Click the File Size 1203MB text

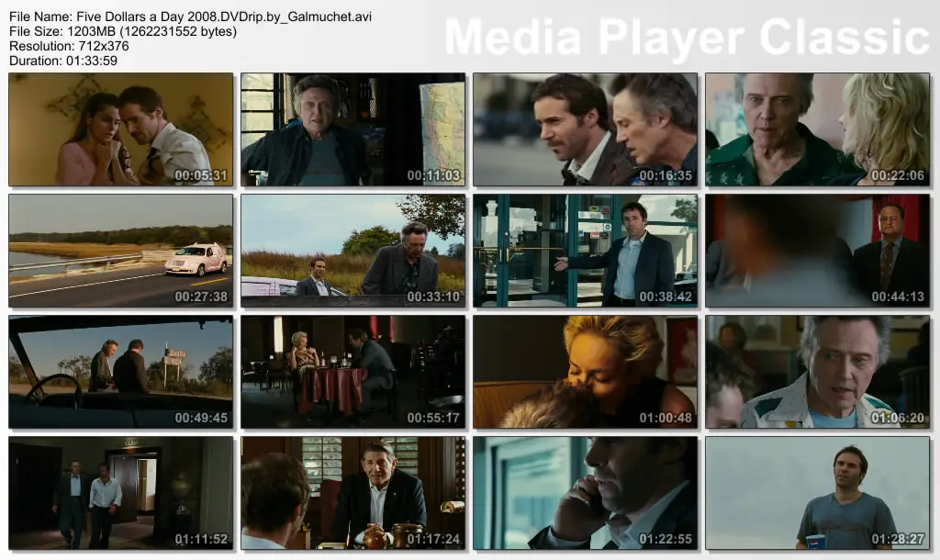[x=123, y=31]
